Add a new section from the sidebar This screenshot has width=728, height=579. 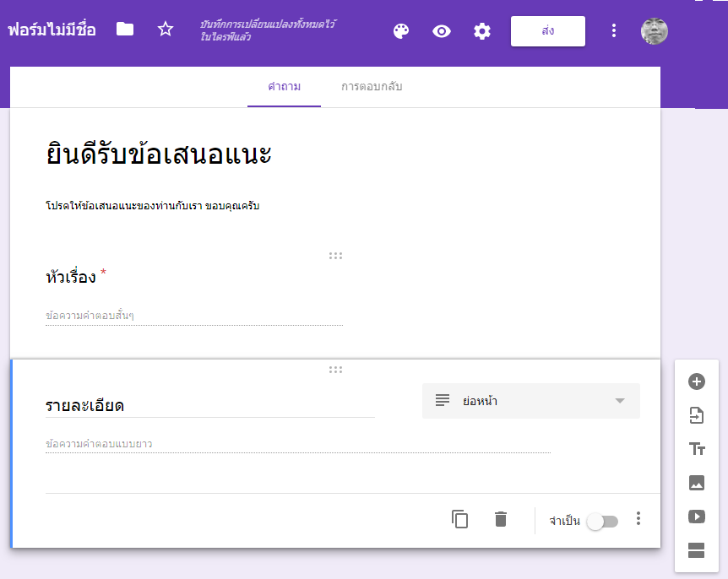[x=697, y=551]
